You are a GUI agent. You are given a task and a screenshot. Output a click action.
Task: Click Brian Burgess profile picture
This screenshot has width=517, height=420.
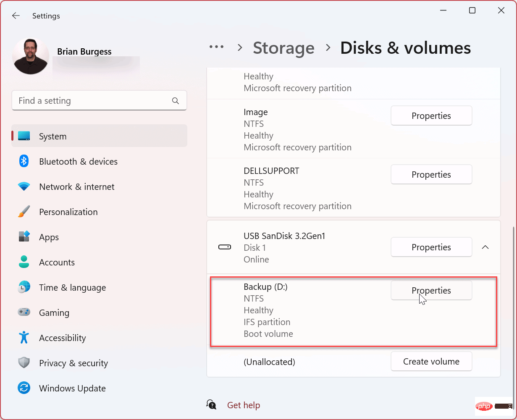(31, 56)
